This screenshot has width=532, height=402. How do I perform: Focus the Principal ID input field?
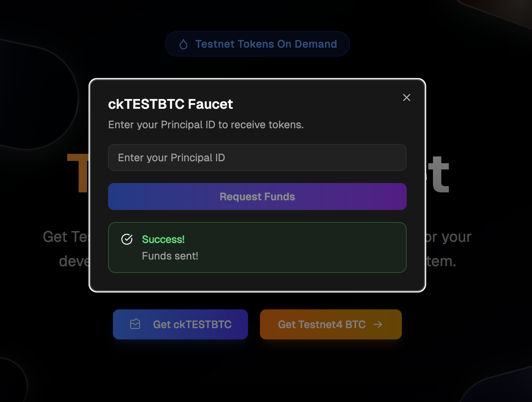(x=257, y=157)
